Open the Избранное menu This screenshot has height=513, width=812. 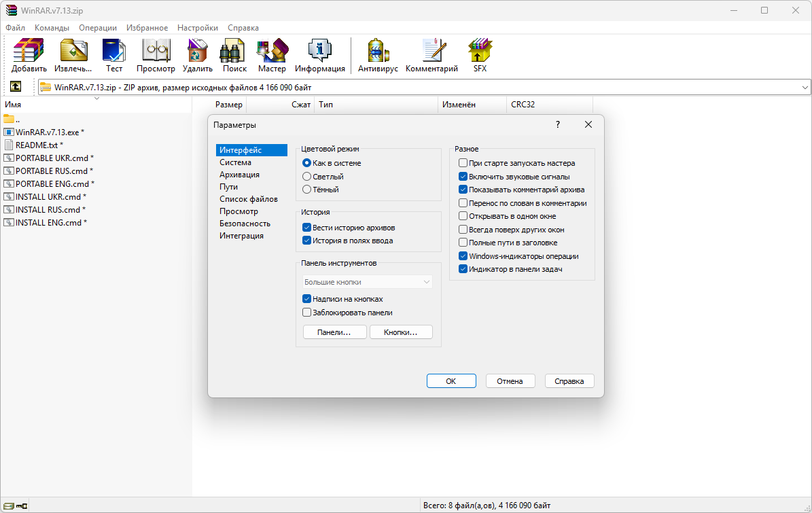(147, 28)
